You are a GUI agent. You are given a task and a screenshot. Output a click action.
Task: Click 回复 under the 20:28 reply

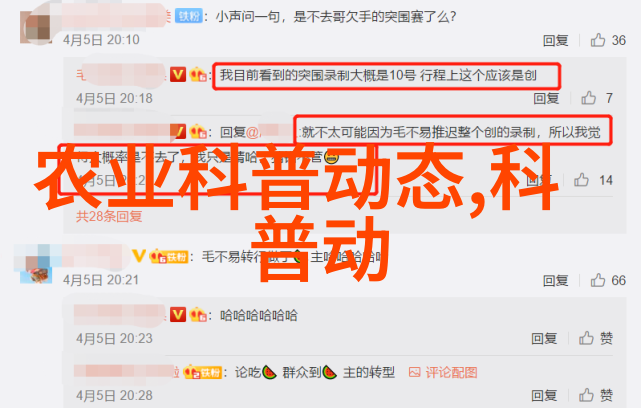click(544, 395)
